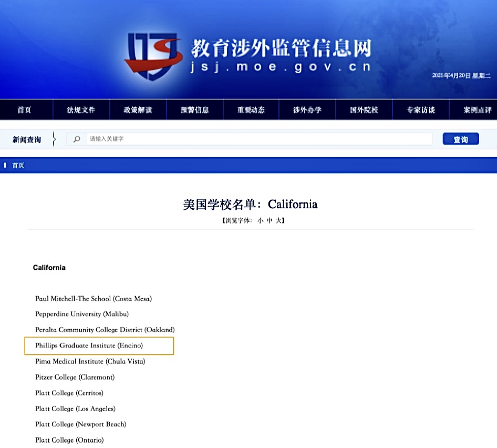Select Platt College (Ontario) entry
This screenshot has width=497, height=448.
(x=69, y=440)
